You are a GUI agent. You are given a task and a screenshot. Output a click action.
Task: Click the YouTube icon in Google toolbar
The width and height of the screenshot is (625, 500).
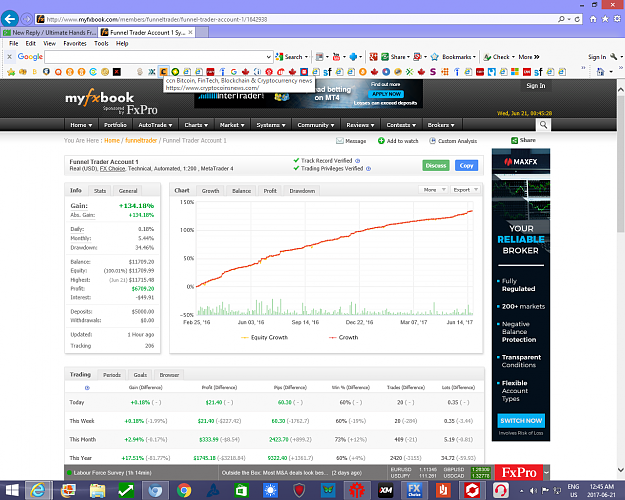[336, 57]
